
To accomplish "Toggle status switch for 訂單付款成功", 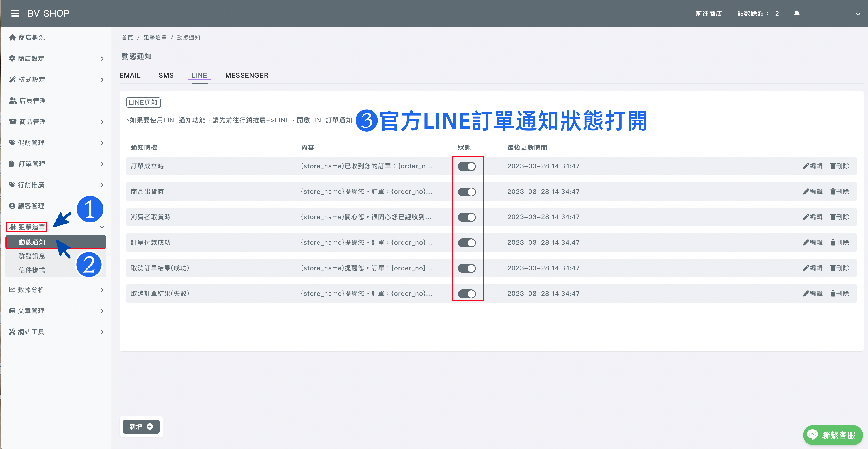I will tap(467, 243).
